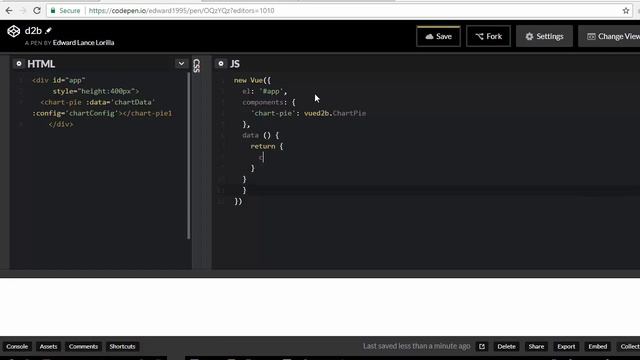Click 'd2b' pen title text
Image resolution: width=640 pixels, height=360 pixels.
(33, 31)
